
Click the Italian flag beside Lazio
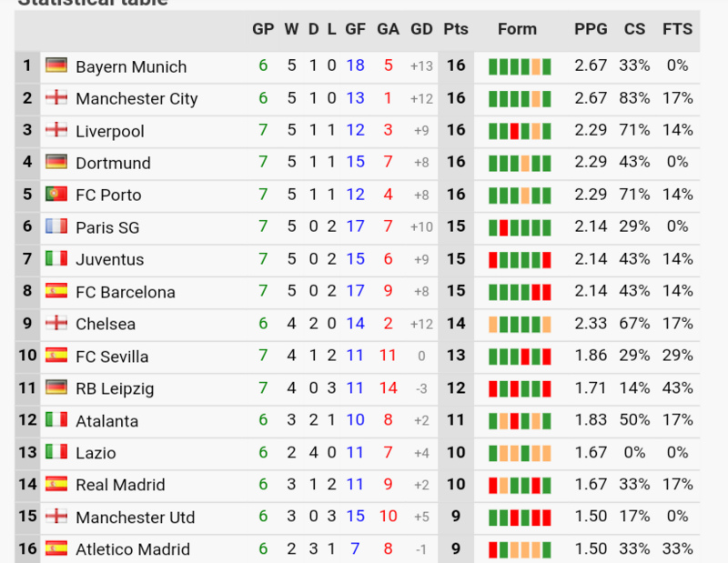[x=56, y=452]
